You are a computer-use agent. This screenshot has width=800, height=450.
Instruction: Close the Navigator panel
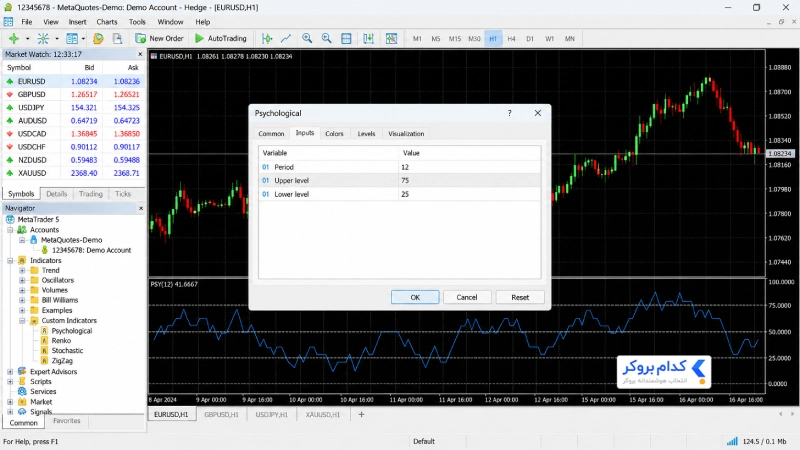coord(141,208)
